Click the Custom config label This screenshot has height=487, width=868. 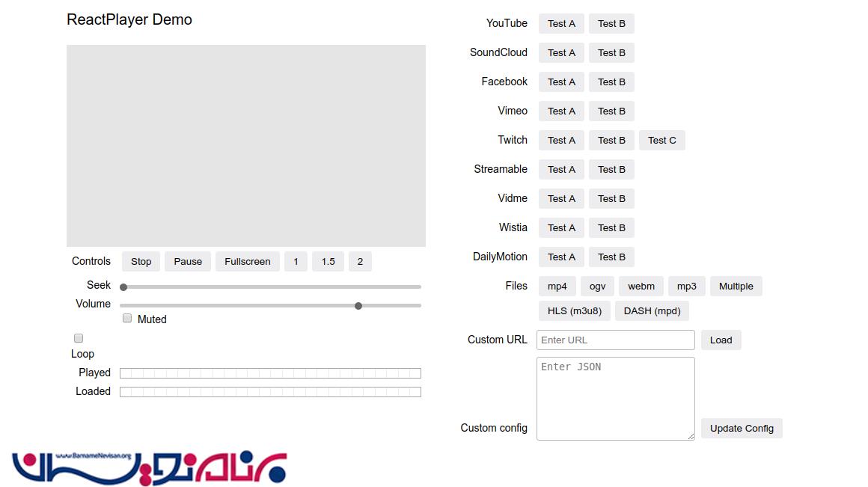(x=494, y=429)
